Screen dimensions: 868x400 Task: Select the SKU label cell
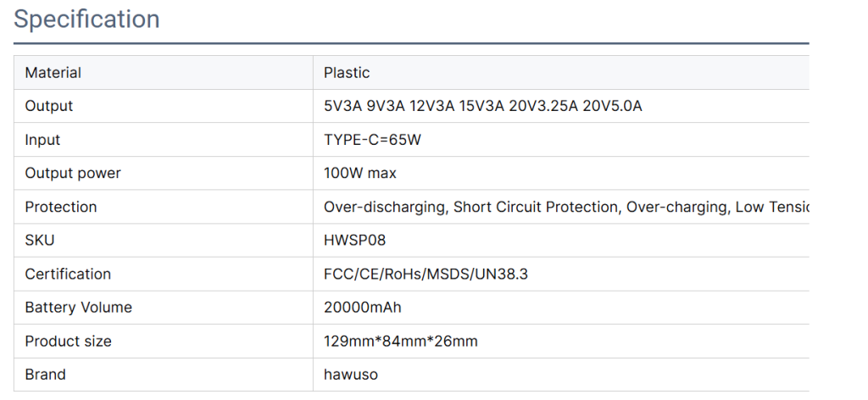point(164,240)
